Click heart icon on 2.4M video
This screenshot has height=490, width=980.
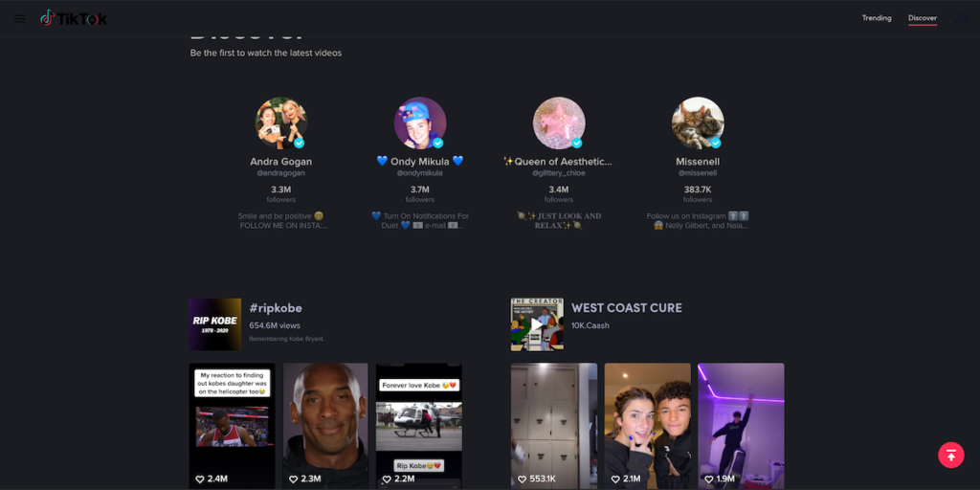pos(199,479)
